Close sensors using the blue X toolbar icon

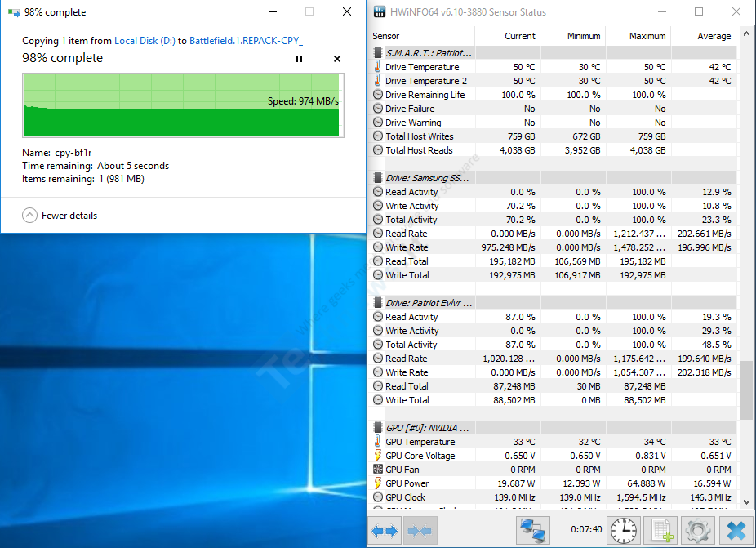(736, 531)
